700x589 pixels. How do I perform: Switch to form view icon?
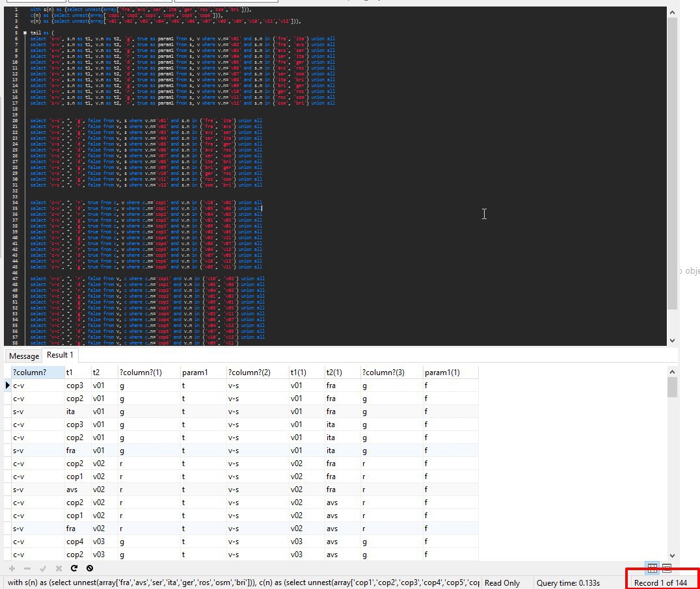pos(667,568)
